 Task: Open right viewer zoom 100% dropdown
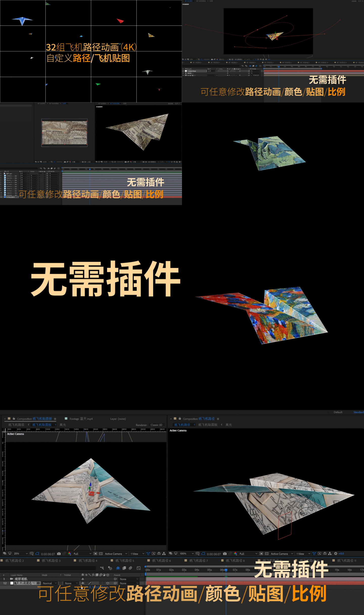(187, 553)
